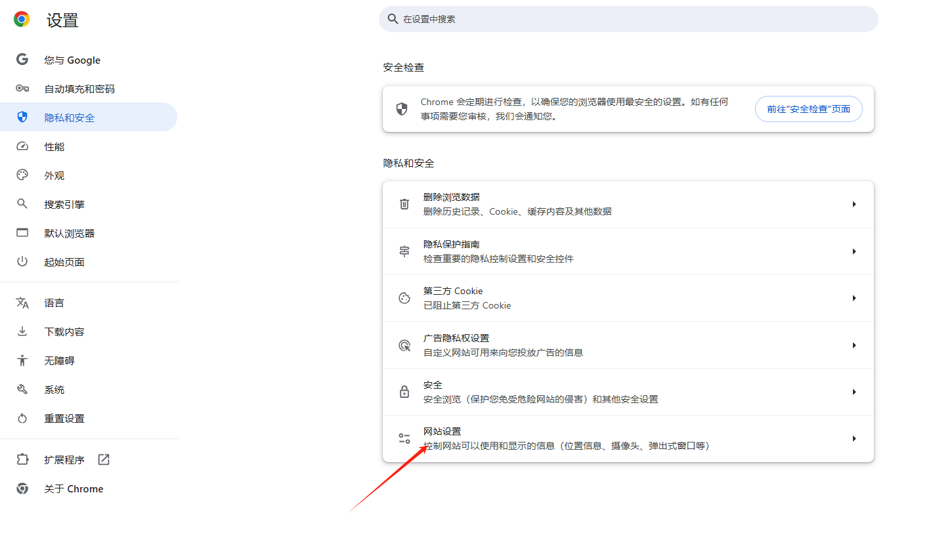The height and width of the screenshot is (560, 952).
Task: Click the wrench icon for 系统
Action: click(x=22, y=389)
